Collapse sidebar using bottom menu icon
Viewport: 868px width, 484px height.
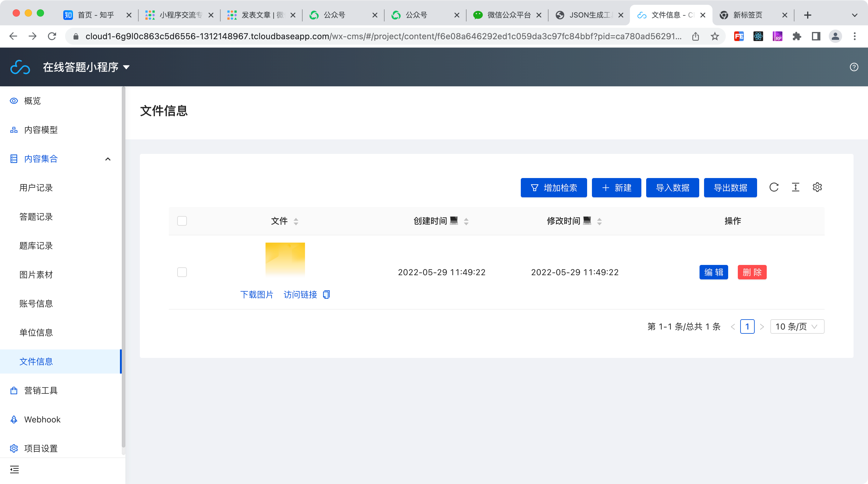[14, 469]
